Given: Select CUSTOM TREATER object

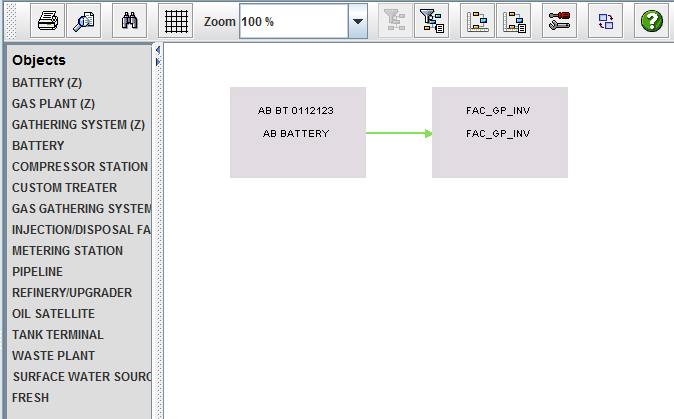Looking at the screenshot, I should click(x=64, y=188).
